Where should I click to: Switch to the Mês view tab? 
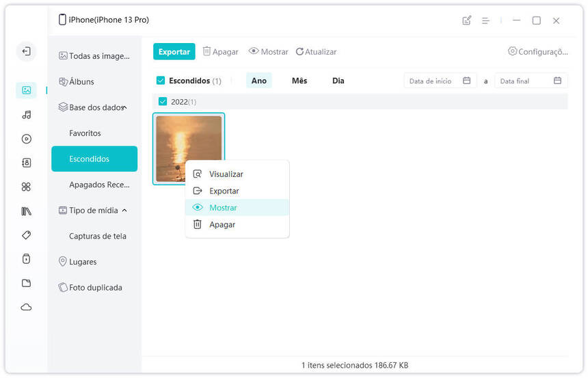click(x=299, y=81)
